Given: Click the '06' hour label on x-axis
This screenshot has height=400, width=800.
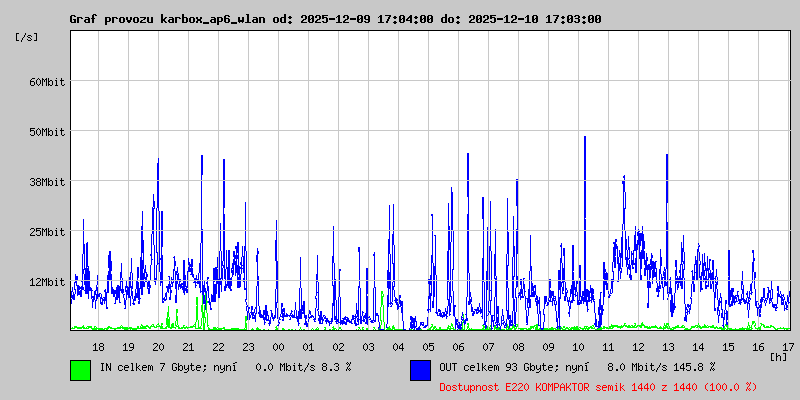Looking at the screenshot, I should pos(458,347).
